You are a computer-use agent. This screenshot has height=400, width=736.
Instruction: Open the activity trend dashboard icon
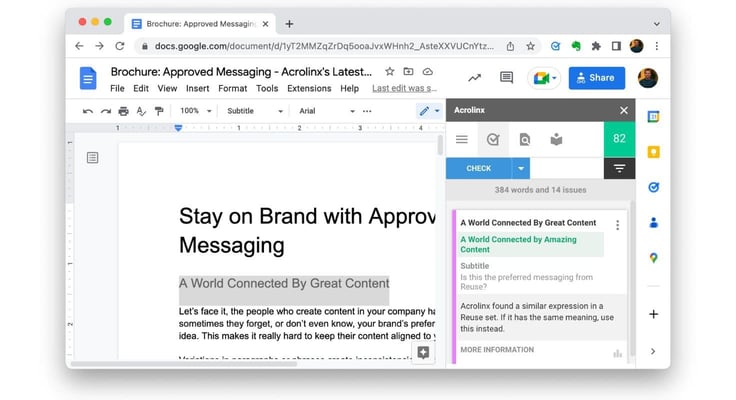pyautogui.click(x=475, y=78)
